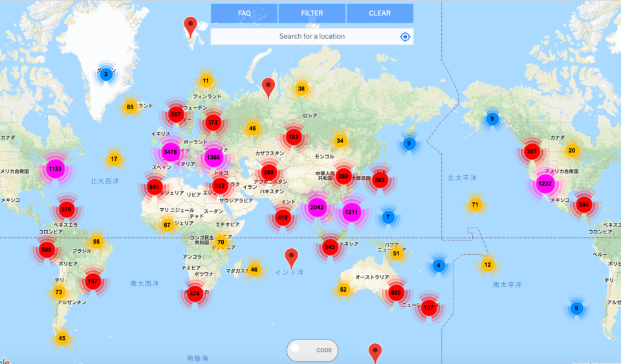Focus the Search for a location field

[312, 36]
